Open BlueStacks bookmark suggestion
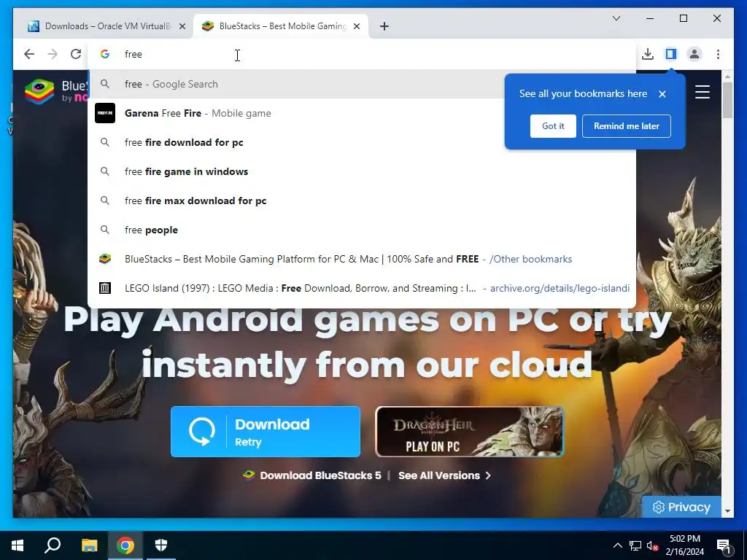 (x=362, y=259)
